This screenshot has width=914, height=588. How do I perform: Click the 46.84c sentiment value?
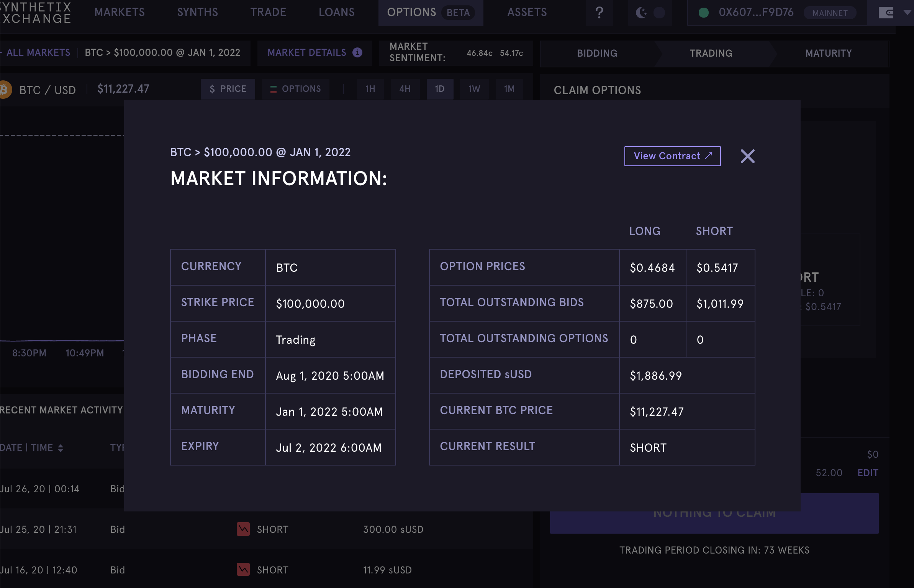pyautogui.click(x=479, y=53)
